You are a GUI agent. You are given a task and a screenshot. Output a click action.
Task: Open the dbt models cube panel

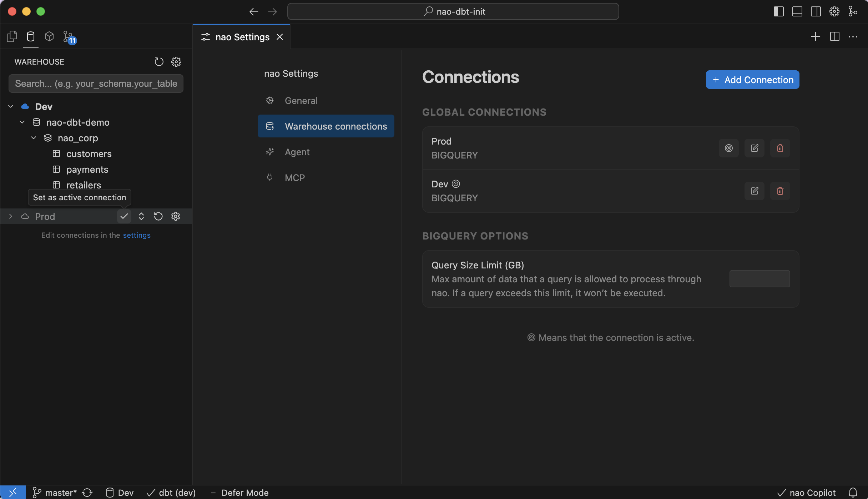[49, 36]
